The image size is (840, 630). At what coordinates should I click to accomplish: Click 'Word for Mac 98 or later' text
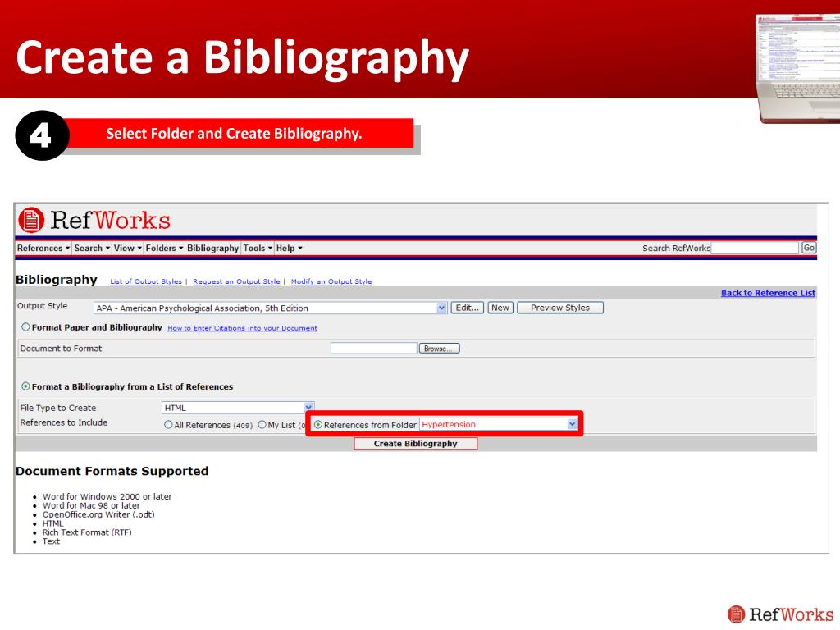pos(91,505)
